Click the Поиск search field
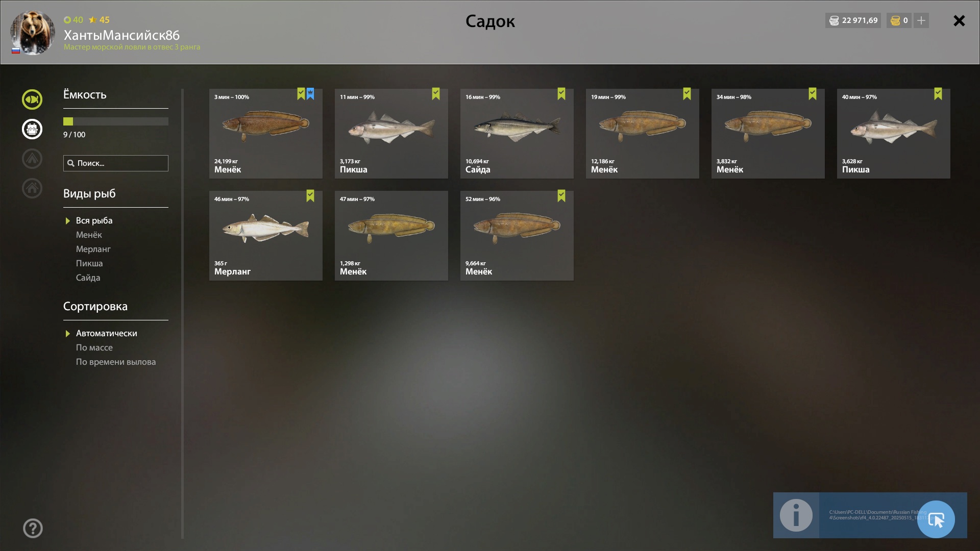The height and width of the screenshot is (551, 980). pyautogui.click(x=116, y=163)
